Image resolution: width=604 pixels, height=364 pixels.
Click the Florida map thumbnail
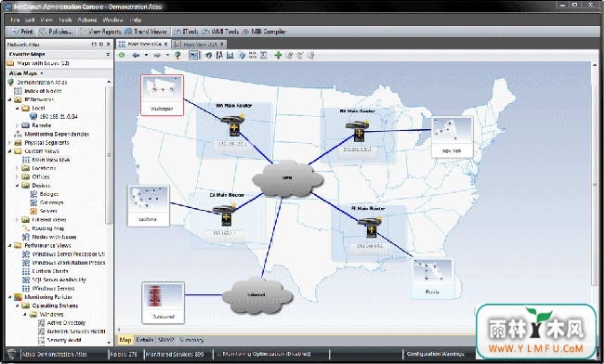tap(433, 279)
